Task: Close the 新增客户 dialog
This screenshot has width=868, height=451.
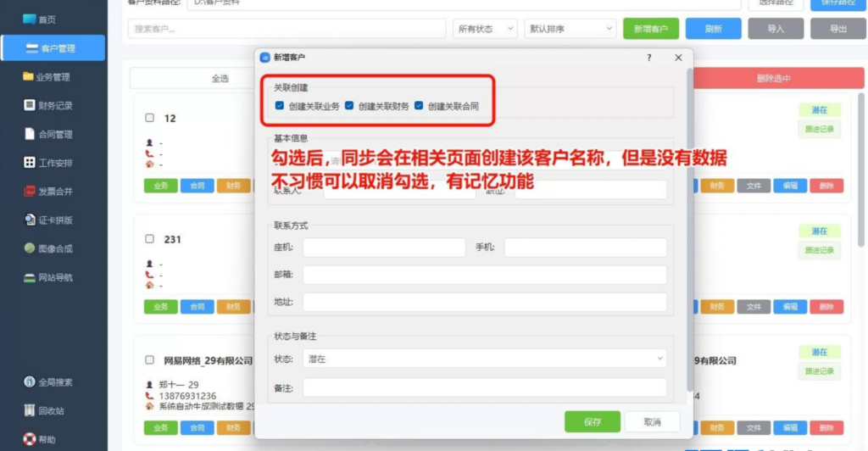Action: [x=678, y=58]
